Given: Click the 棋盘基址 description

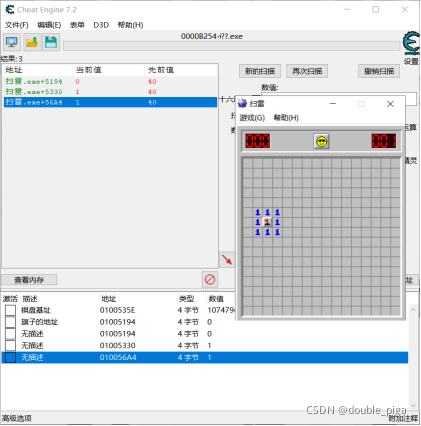Looking at the screenshot, I should [36, 310].
